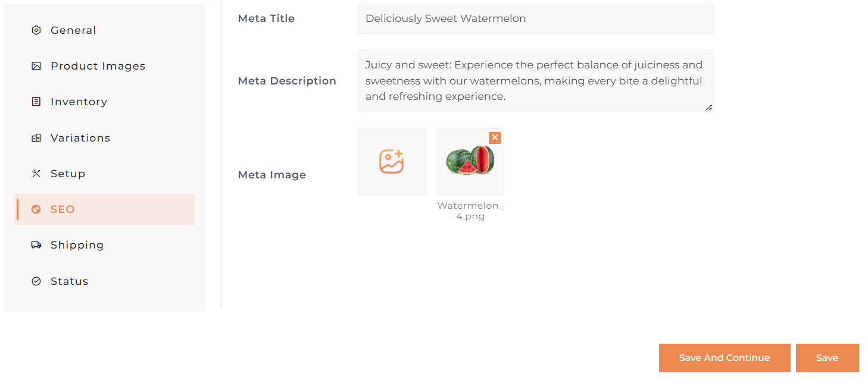Focus the Meta Title input field

(x=536, y=18)
